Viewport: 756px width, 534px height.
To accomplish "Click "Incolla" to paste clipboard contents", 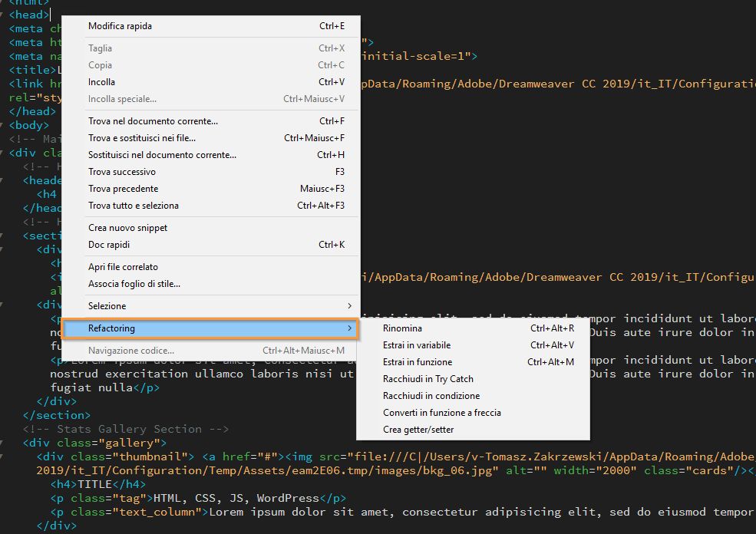I will [101, 82].
